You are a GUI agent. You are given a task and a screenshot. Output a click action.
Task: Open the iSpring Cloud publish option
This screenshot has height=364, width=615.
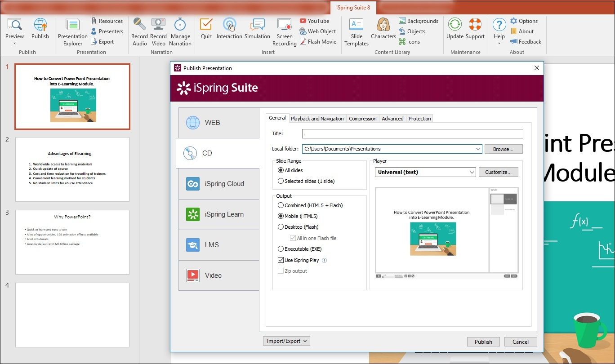click(x=219, y=184)
